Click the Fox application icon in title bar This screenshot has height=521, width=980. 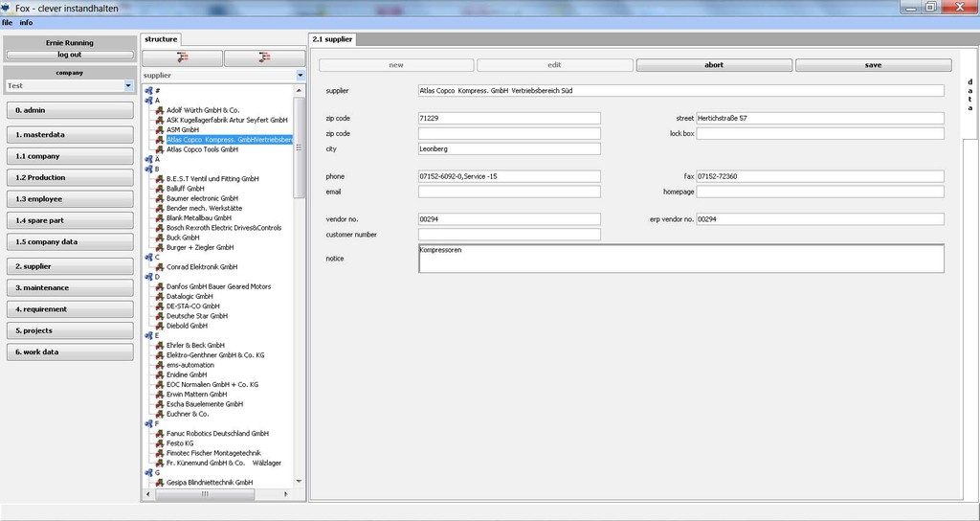click(8, 7)
